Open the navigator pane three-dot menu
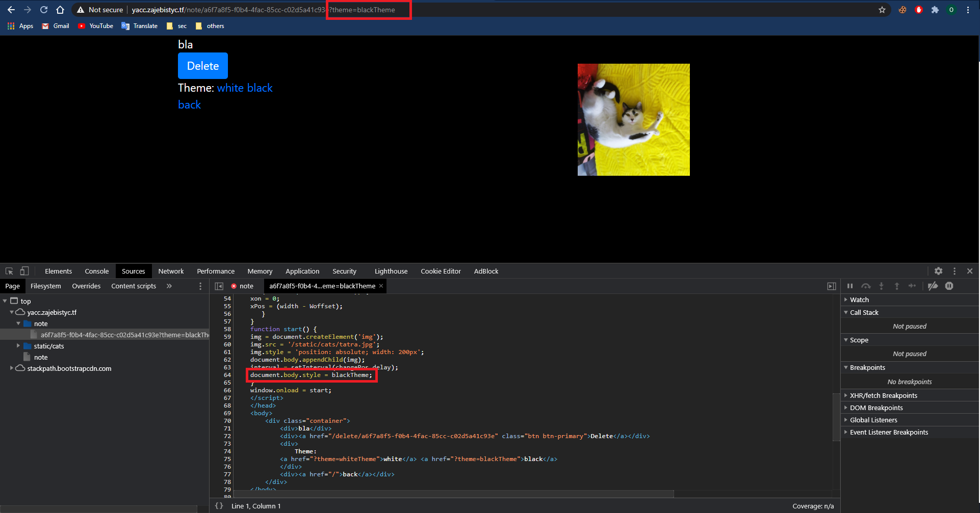The height and width of the screenshot is (513, 980). coord(200,286)
